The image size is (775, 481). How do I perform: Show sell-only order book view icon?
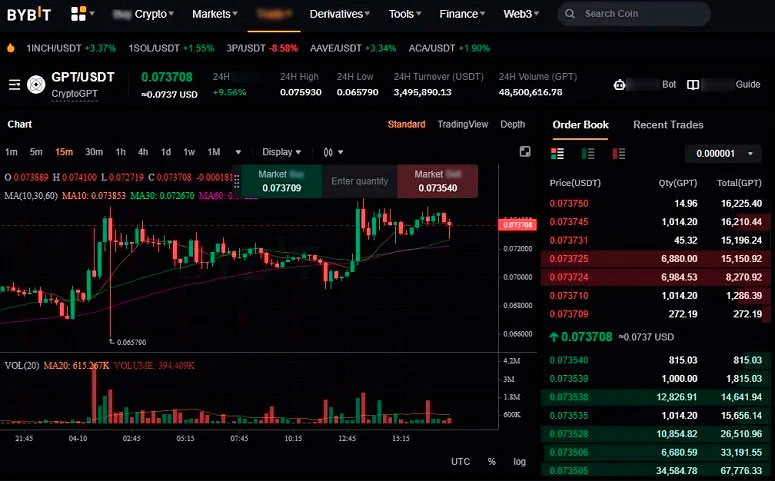(x=619, y=153)
